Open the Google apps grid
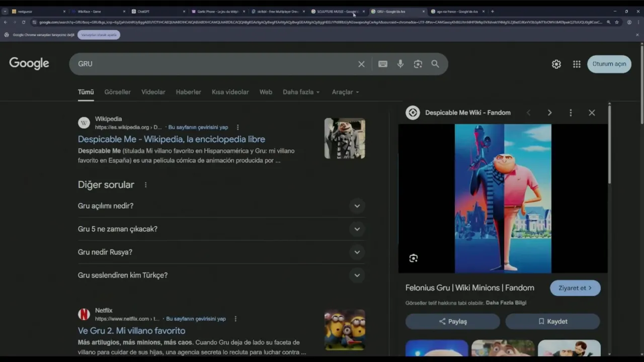 577,64
